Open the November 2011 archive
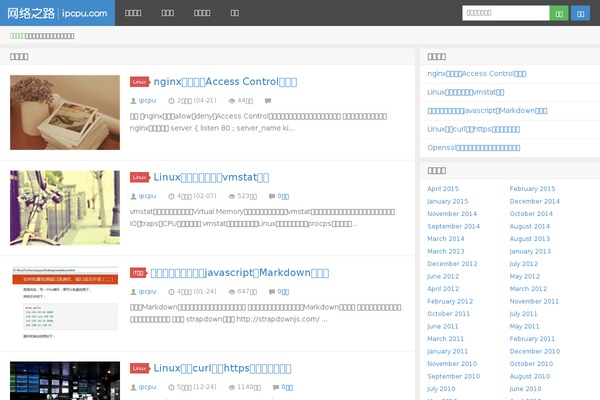 pyautogui.click(x=534, y=301)
